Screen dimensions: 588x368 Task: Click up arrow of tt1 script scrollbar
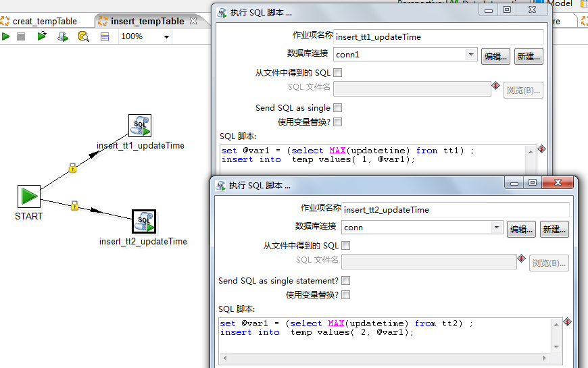(x=531, y=152)
